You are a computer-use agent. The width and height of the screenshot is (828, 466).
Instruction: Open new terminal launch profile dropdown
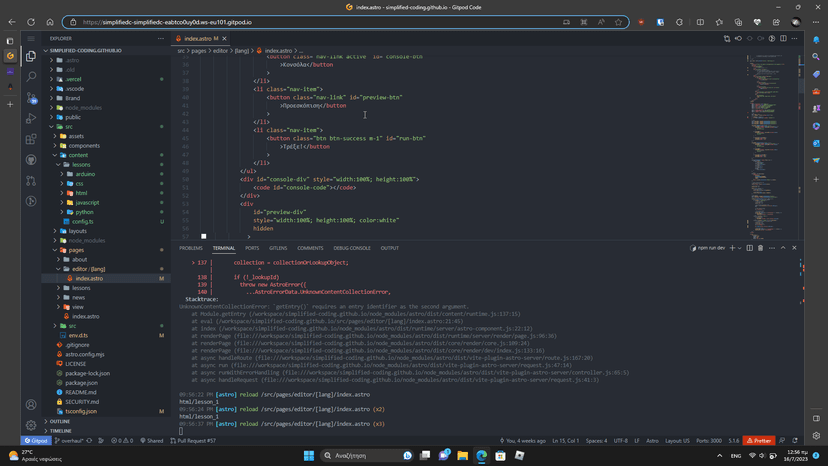740,248
